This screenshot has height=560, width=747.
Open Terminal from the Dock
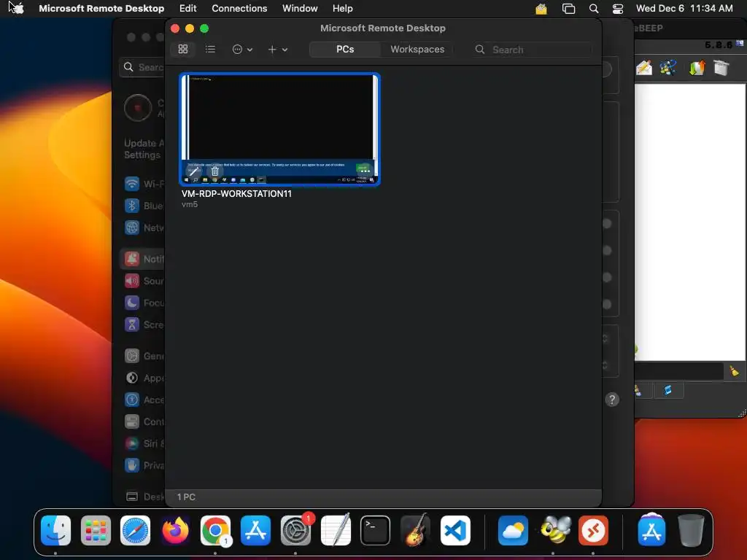pos(375,530)
